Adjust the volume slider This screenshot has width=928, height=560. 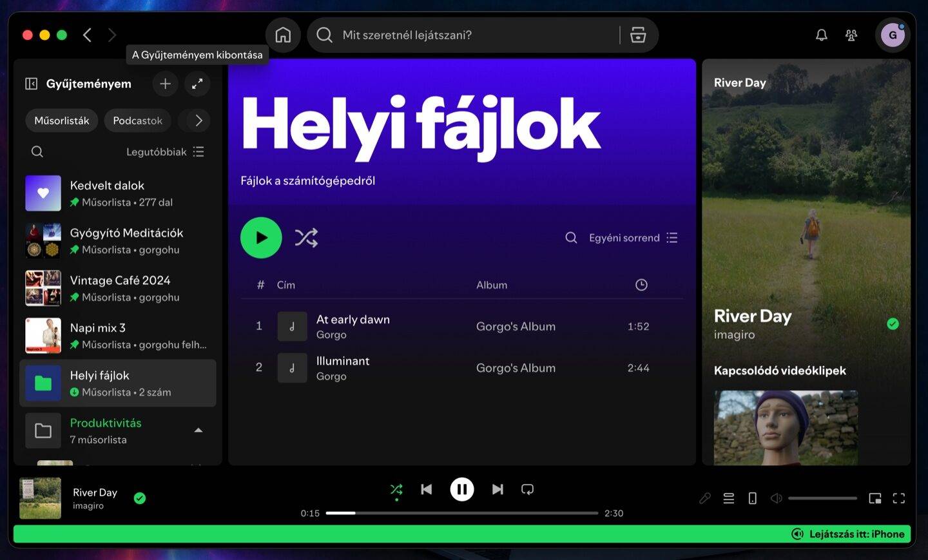click(x=822, y=498)
